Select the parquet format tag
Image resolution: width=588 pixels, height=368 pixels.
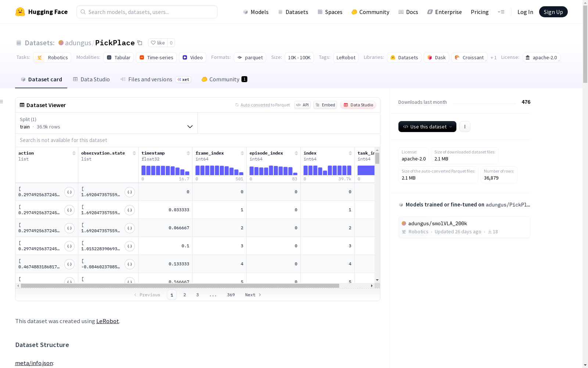(250, 57)
